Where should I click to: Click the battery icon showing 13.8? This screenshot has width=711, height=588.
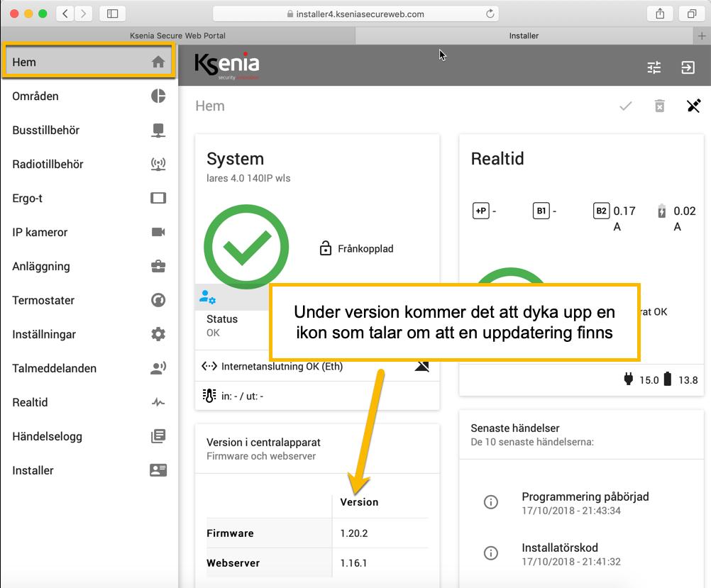tap(668, 379)
